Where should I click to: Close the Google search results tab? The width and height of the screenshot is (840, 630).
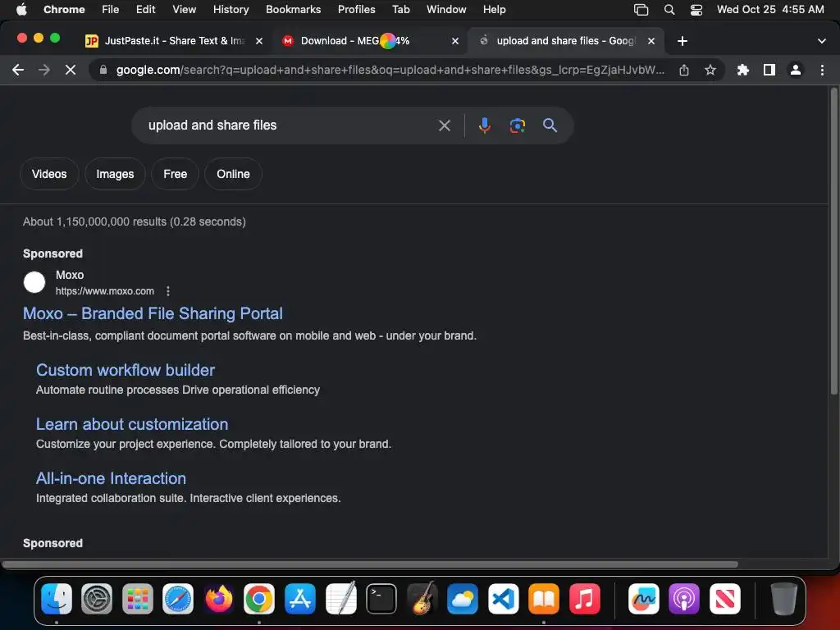click(651, 41)
